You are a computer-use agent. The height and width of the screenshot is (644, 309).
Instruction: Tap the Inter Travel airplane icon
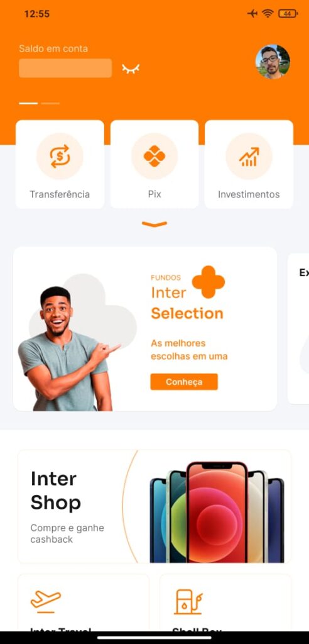tap(46, 602)
